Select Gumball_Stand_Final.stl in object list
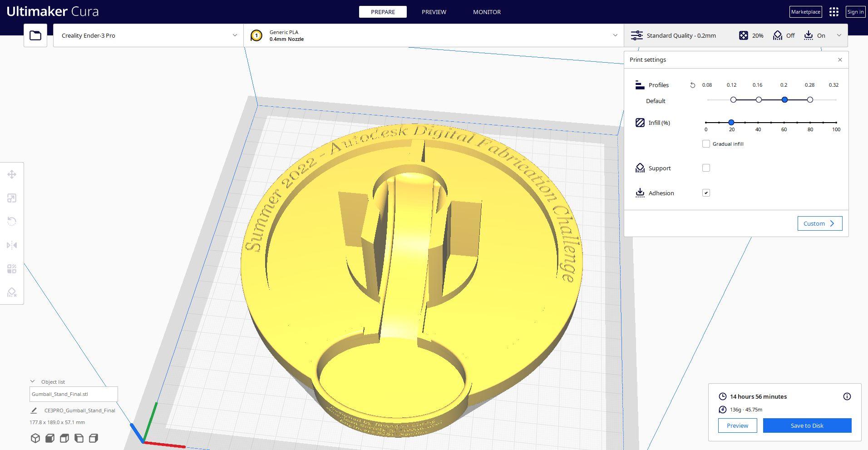 click(x=74, y=394)
